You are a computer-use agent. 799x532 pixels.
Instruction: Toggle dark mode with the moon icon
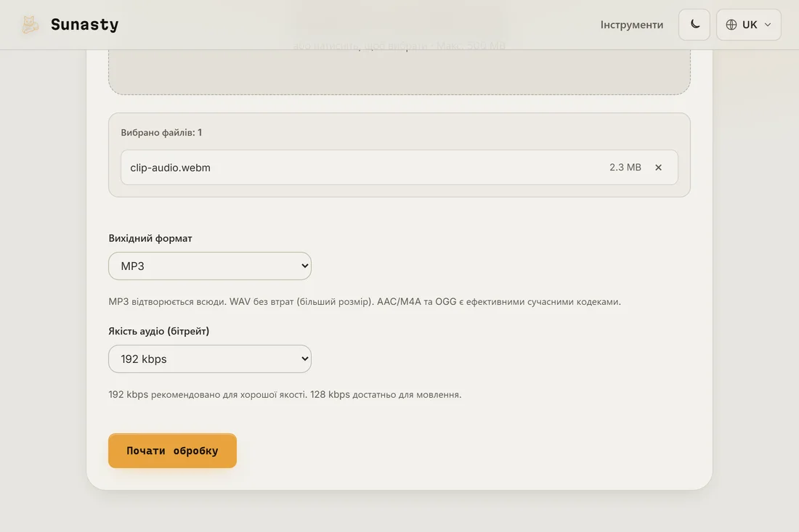pyautogui.click(x=694, y=25)
